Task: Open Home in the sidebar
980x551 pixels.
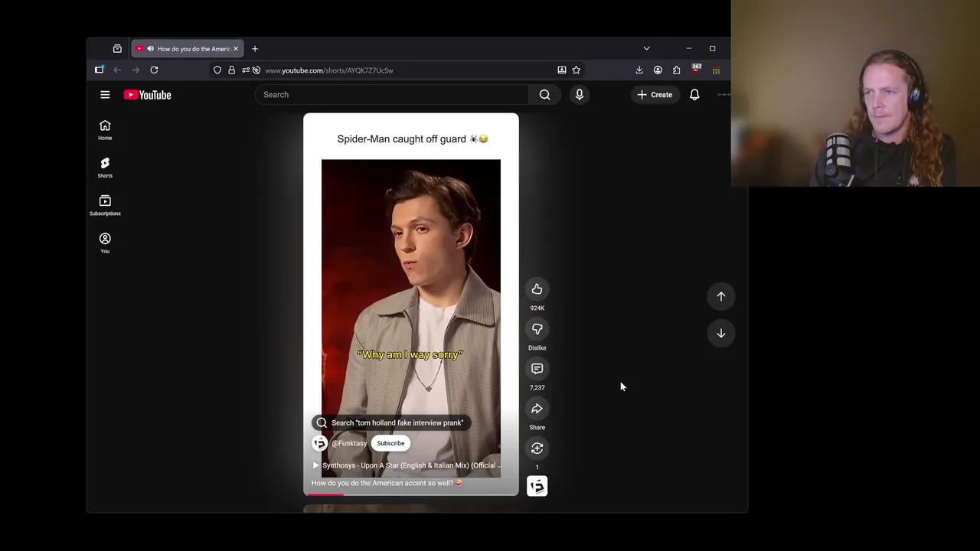Action: click(x=105, y=130)
